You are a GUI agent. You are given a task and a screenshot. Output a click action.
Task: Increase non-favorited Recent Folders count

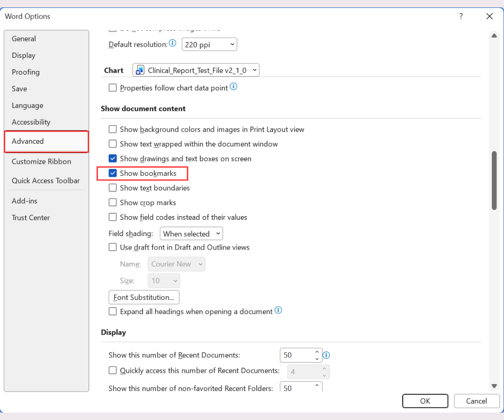(x=317, y=385)
